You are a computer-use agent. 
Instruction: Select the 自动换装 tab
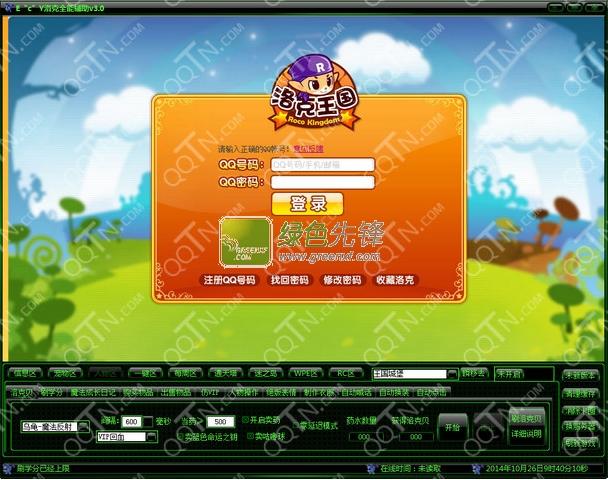tap(394, 392)
